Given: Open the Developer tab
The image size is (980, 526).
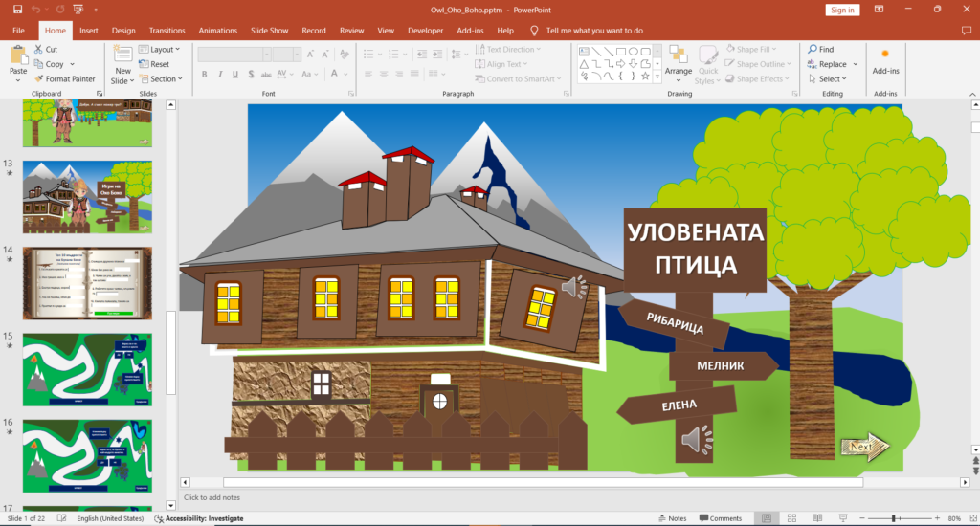Looking at the screenshot, I should (425, 30).
